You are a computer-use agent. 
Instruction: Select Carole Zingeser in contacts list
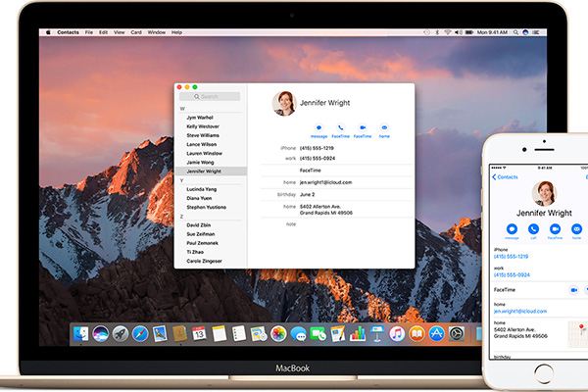(x=205, y=261)
